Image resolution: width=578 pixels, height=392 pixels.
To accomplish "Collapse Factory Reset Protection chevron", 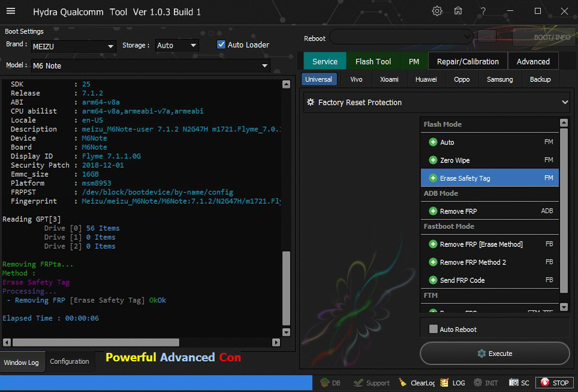I will 565,102.
